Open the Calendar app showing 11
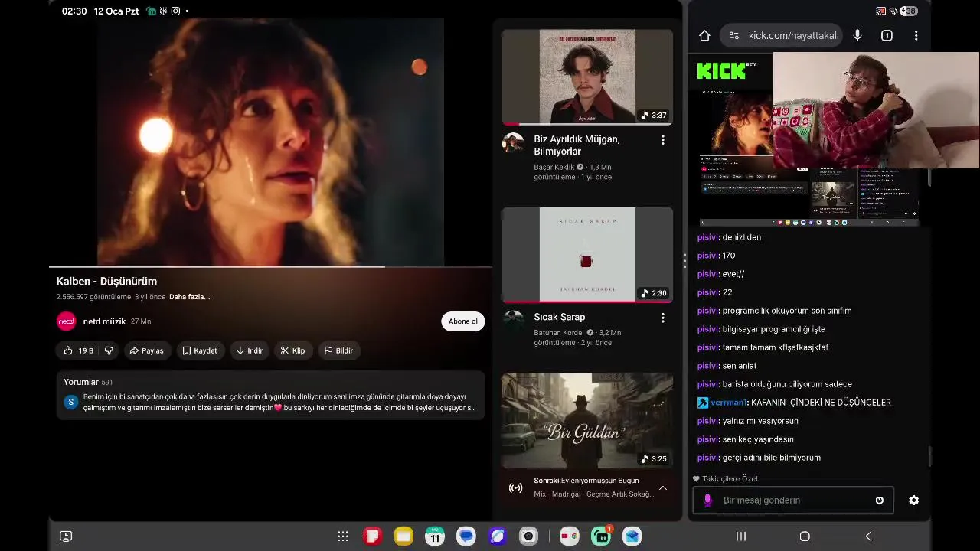 click(x=435, y=536)
